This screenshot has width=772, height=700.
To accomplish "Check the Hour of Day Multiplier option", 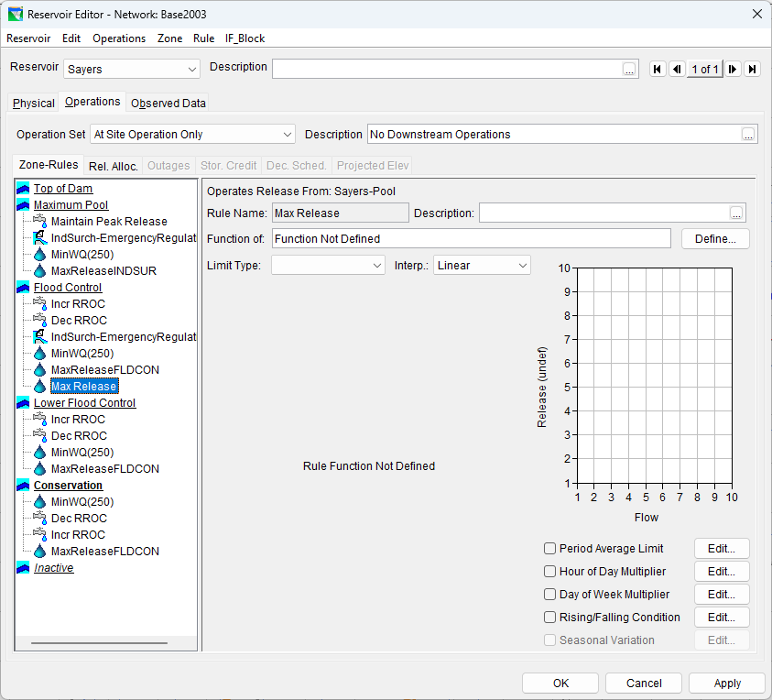I will 550,572.
